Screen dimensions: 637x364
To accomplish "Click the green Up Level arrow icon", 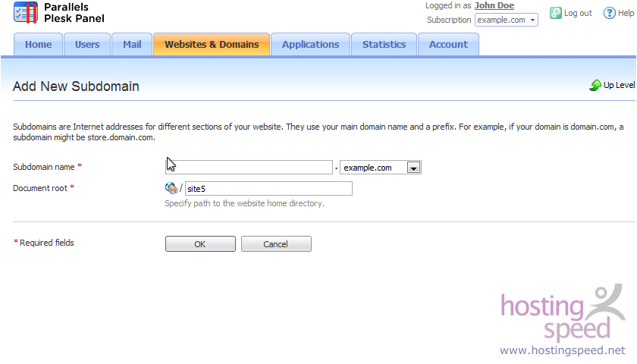I will point(595,85).
